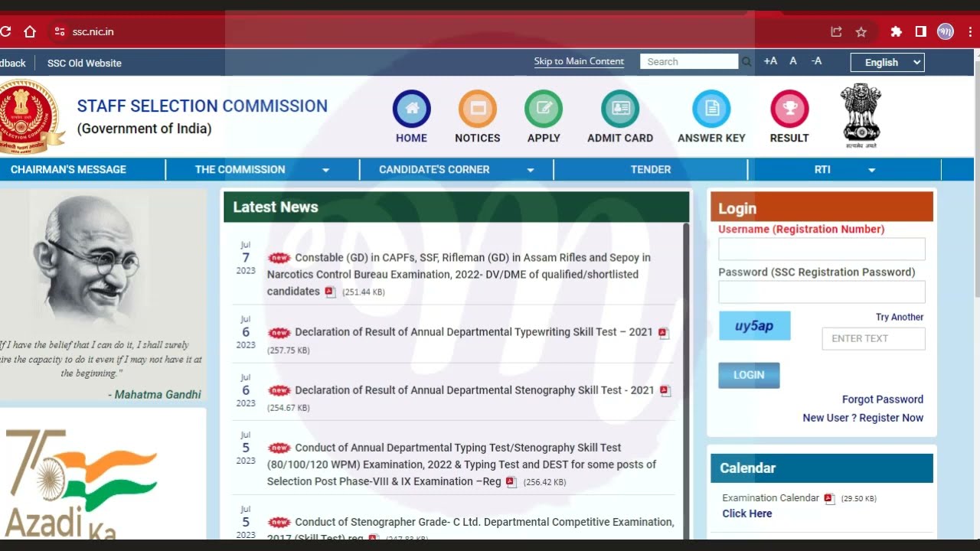Click the Latest News panel scrollbar
The width and height of the screenshot is (980, 551).
(x=685, y=381)
